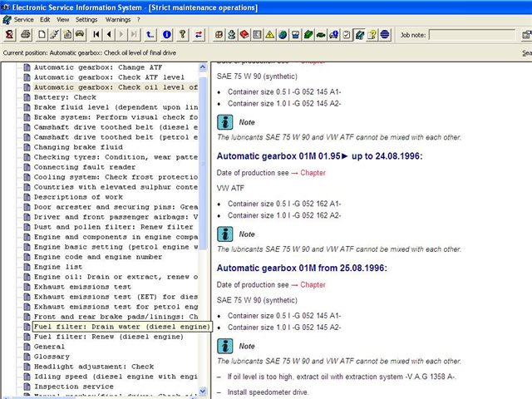This screenshot has height=399, width=532.
Task: Open 'General' topic in tree
Action: (49, 347)
